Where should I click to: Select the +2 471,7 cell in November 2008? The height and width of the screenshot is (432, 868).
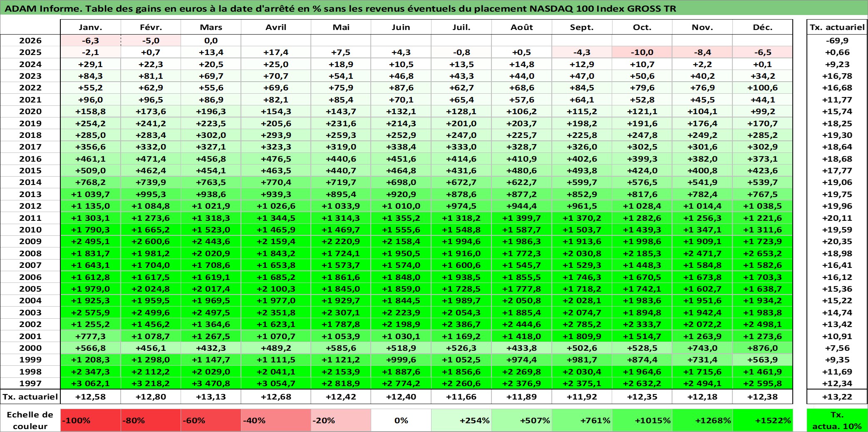(702, 253)
